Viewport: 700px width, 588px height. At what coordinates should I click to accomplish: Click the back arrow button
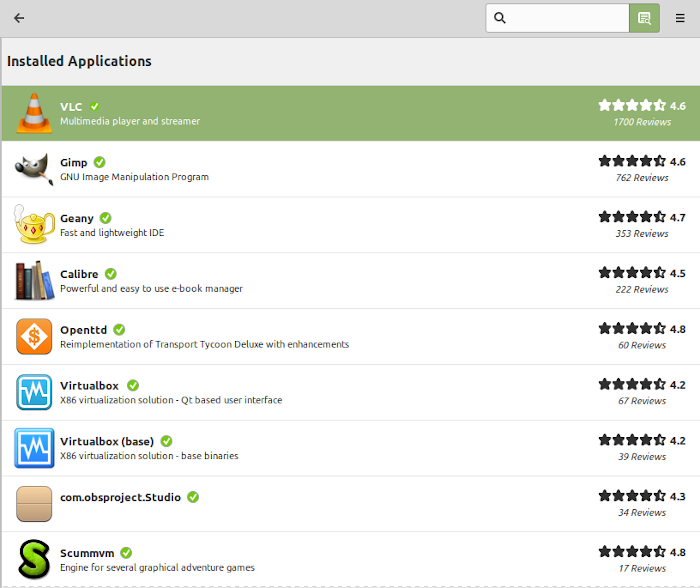click(x=19, y=18)
